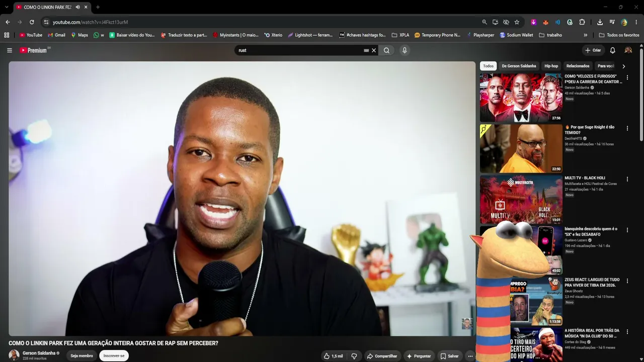Screen dimensions: 644x362
Task: Open the YouTube guide hamburger menu
Action: 10,50
